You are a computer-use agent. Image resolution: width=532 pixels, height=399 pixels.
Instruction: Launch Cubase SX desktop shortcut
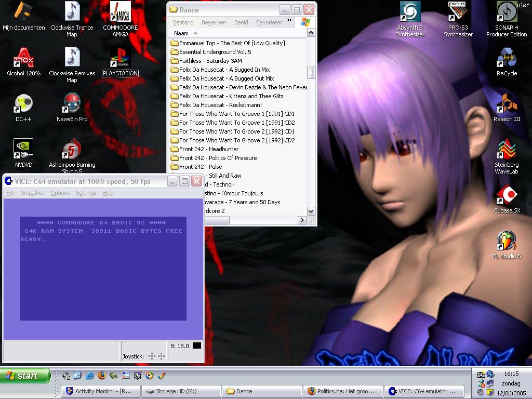click(x=507, y=196)
